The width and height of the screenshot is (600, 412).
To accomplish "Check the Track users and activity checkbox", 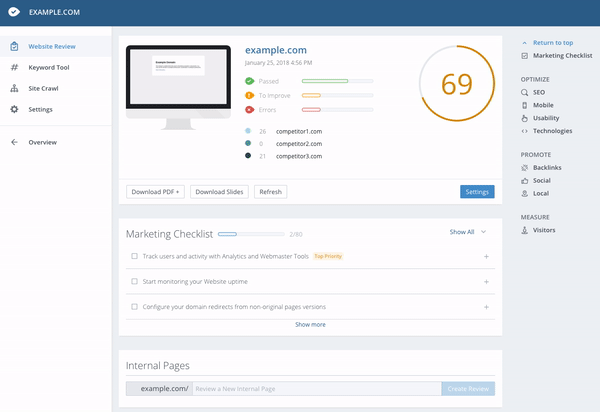I will [x=134, y=256].
